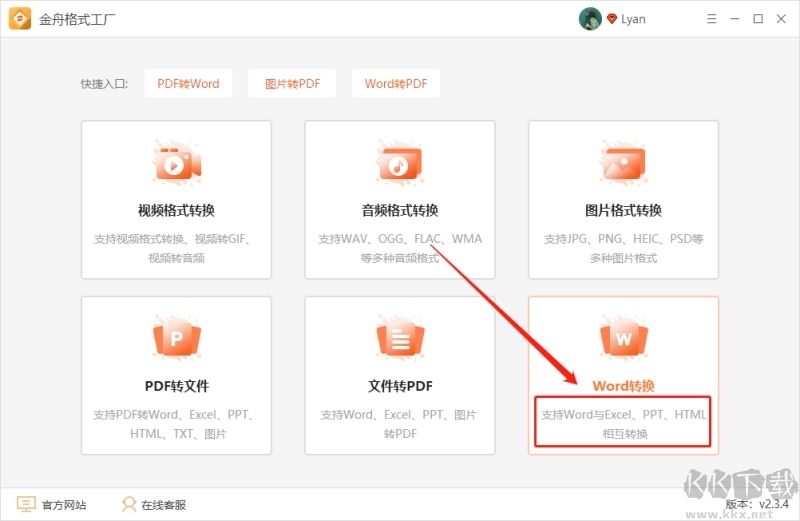Select PDF转文件 title
The width and height of the screenshot is (800, 521).
(177, 386)
